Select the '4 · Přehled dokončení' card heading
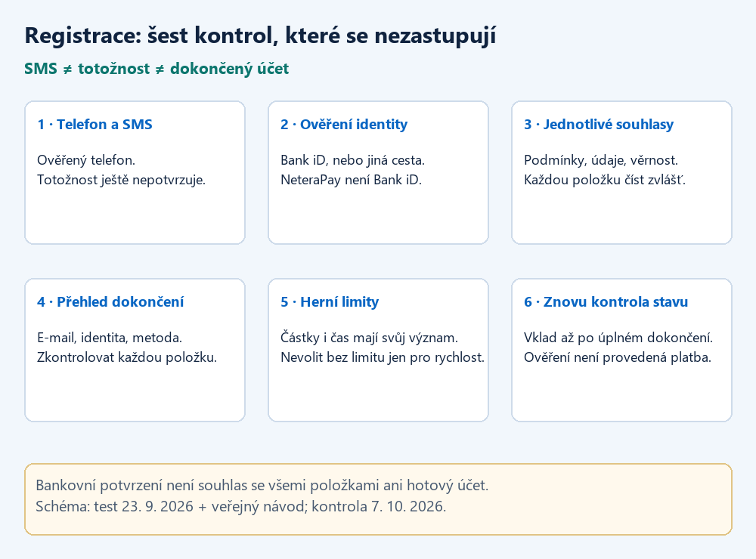 (110, 301)
